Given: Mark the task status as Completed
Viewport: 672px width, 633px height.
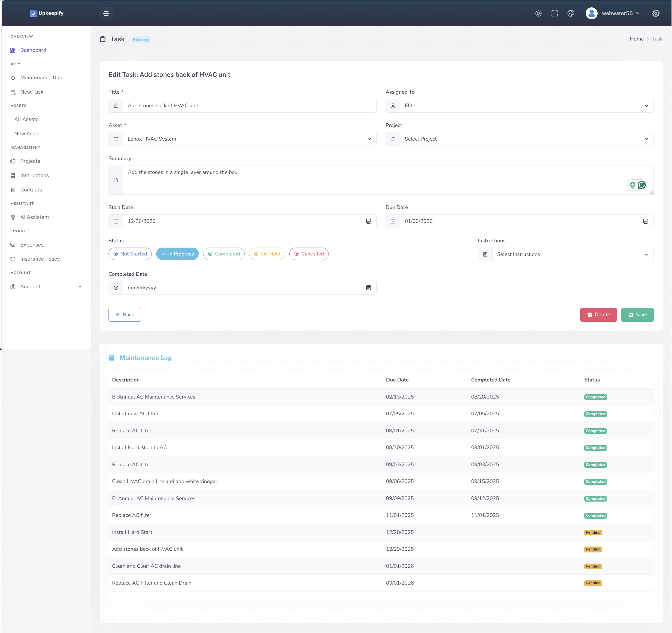Looking at the screenshot, I should coord(223,253).
